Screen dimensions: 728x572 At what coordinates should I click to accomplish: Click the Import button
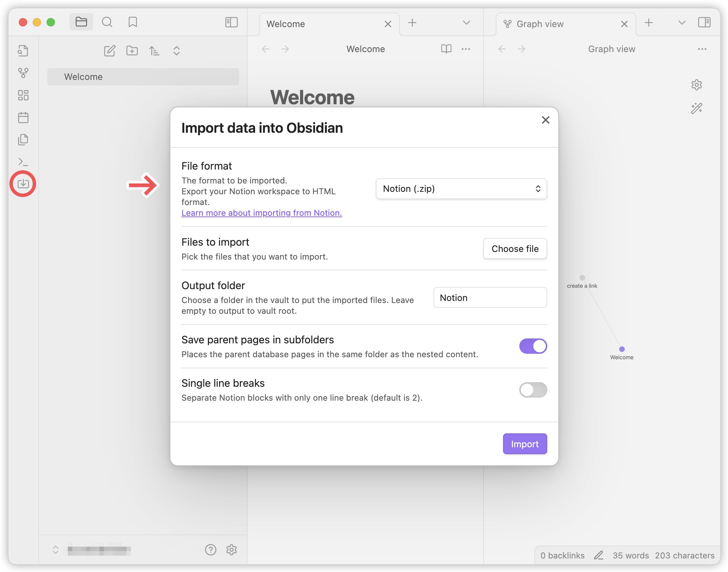(525, 444)
